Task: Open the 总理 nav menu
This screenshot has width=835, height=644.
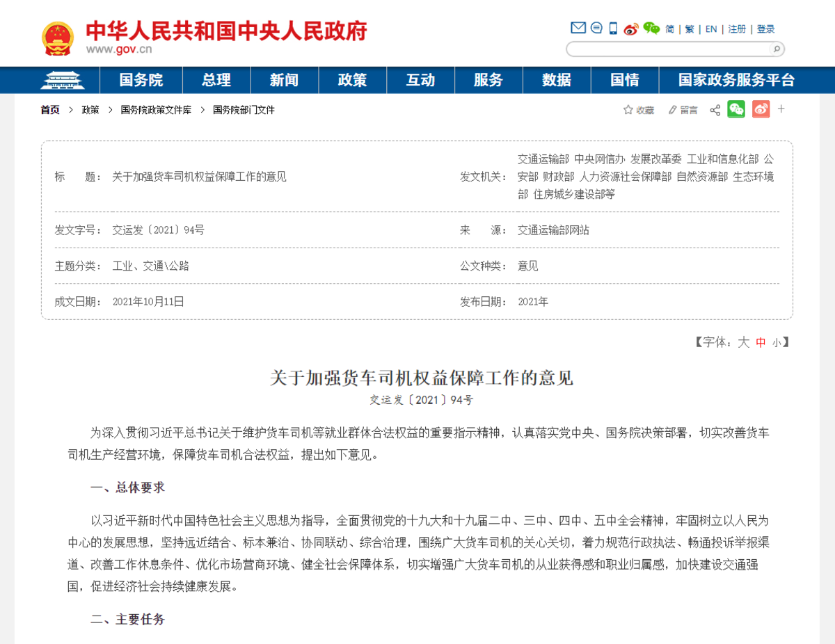Action: 216,80
